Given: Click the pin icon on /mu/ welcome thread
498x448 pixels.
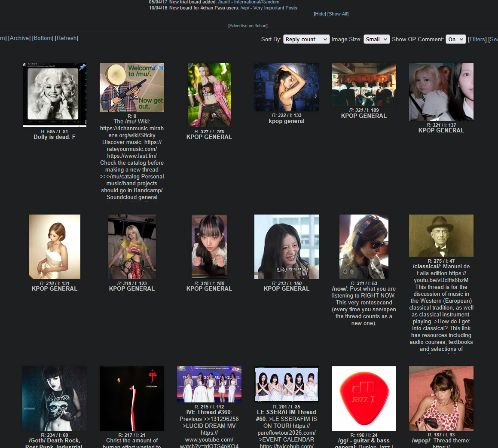Looking at the screenshot, I should tap(154, 67).
